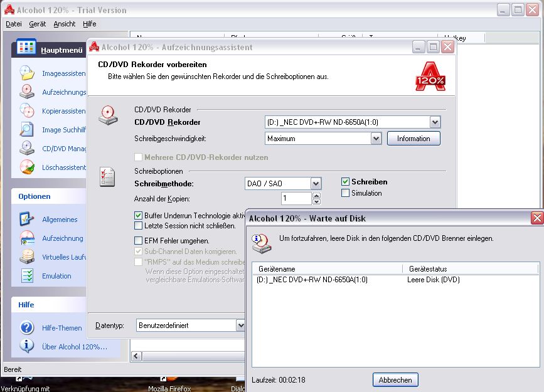Click Über Alcohol 120% info icon
Image resolution: width=544 pixels, height=392 pixels.
[27, 346]
